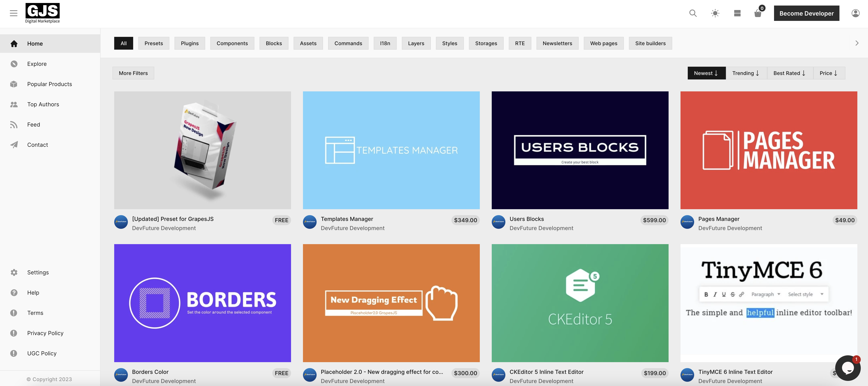Sort products by Newest
Viewport: 868px width, 386px height.
click(x=706, y=73)
